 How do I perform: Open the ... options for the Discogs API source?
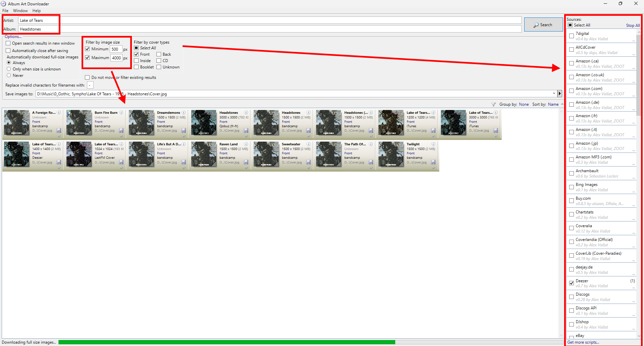(x=634, y=315)
